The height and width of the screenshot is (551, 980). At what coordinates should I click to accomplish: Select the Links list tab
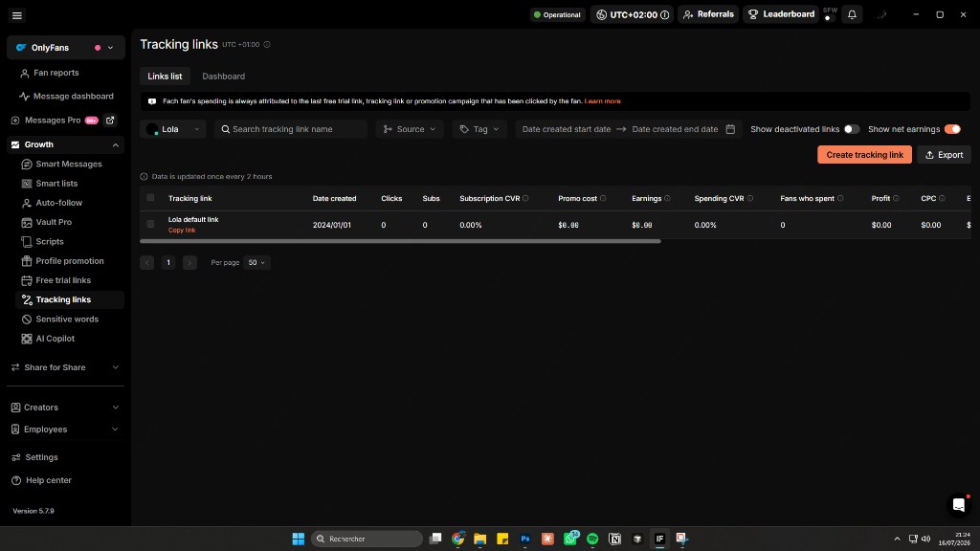tap(165, 77)
